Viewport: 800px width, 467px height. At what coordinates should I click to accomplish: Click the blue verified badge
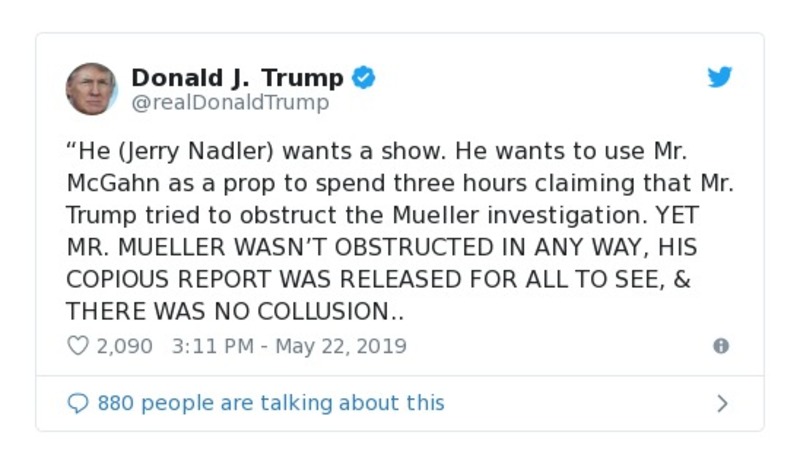pos(364,78)
